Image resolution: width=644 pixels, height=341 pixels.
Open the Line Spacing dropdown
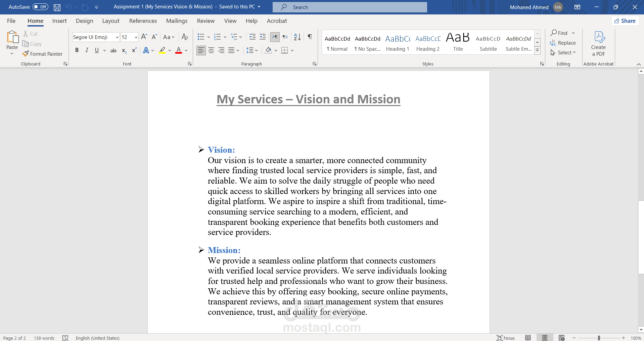pyautogui.click(x=252, y=50)
